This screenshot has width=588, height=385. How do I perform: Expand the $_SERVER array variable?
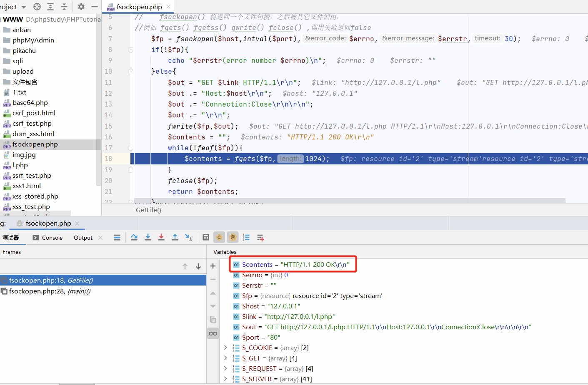coord(225,379)
